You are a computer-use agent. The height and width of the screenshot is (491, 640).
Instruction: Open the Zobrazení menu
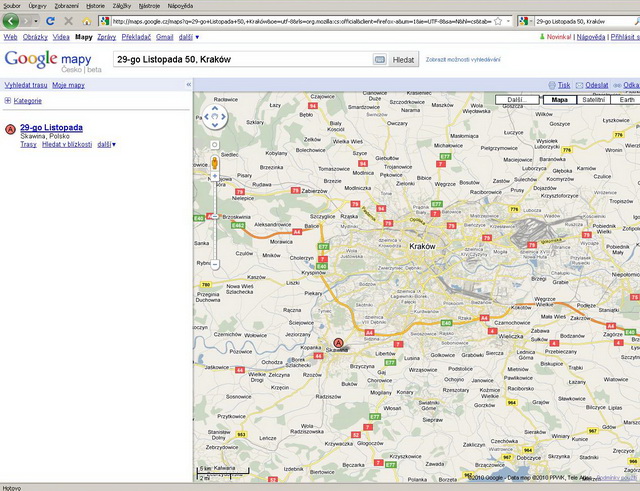coord(66,6)
